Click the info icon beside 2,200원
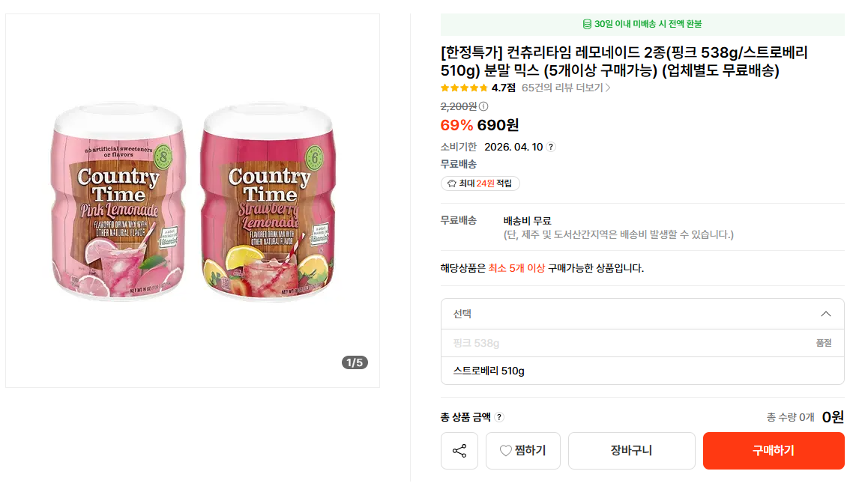 pos(483,106)
